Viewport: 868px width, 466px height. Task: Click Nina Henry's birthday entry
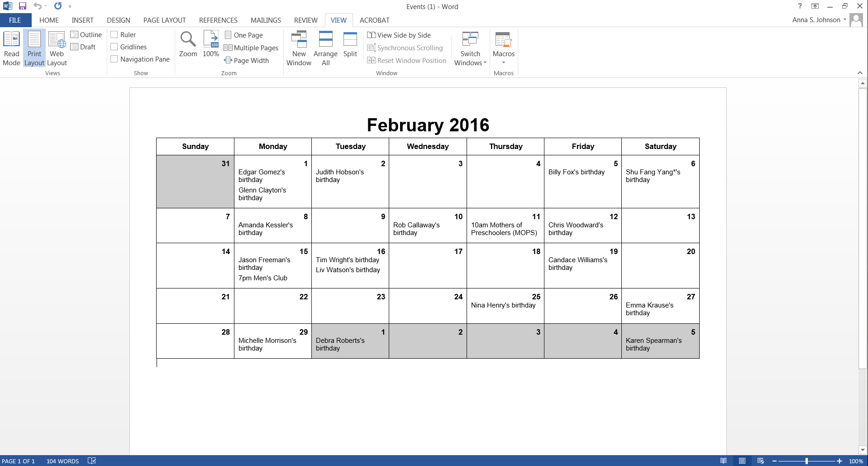(x=503, y=305)
